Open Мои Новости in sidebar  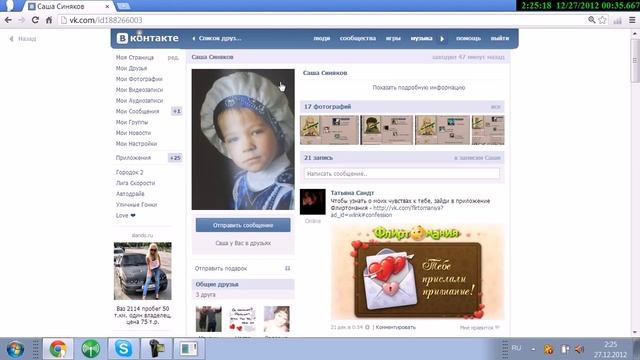point(133,133)
